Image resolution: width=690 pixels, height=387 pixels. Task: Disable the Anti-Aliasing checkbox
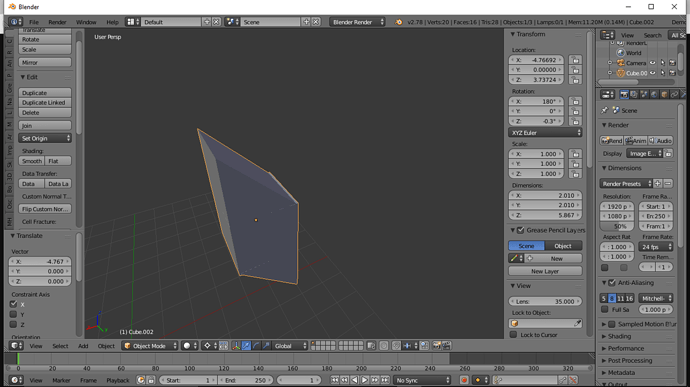tap(612, 283)
